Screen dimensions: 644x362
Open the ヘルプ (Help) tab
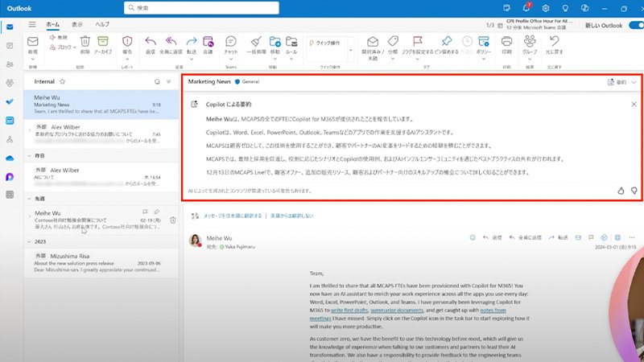[102, 25]
